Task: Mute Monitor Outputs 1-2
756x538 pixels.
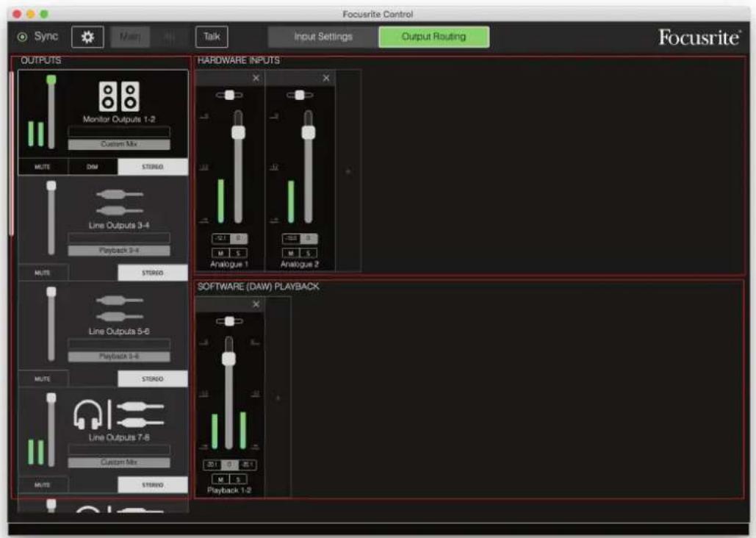Action: click(43, 166)
